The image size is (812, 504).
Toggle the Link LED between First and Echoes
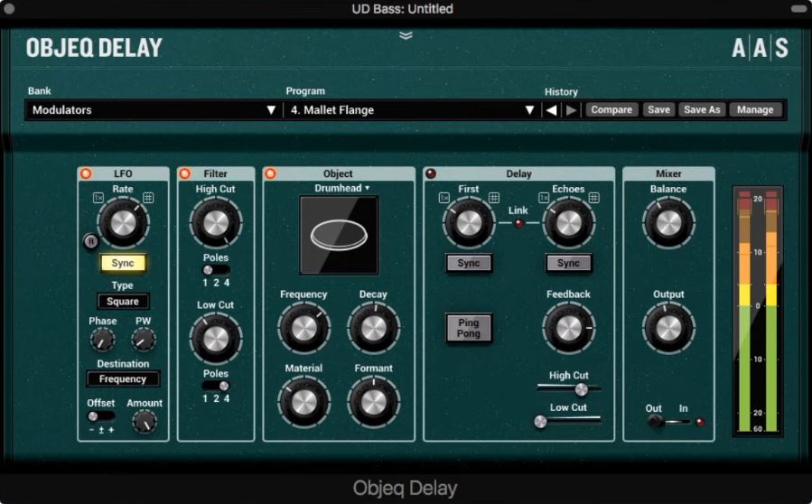pyautogui.click(x=518, y=223)
